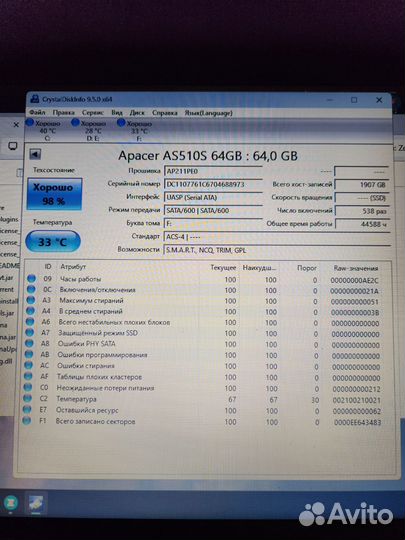Click the Прошивка field AP211PE0
The height and width of the screenshot is (540, 405).
tap(213, 171)
